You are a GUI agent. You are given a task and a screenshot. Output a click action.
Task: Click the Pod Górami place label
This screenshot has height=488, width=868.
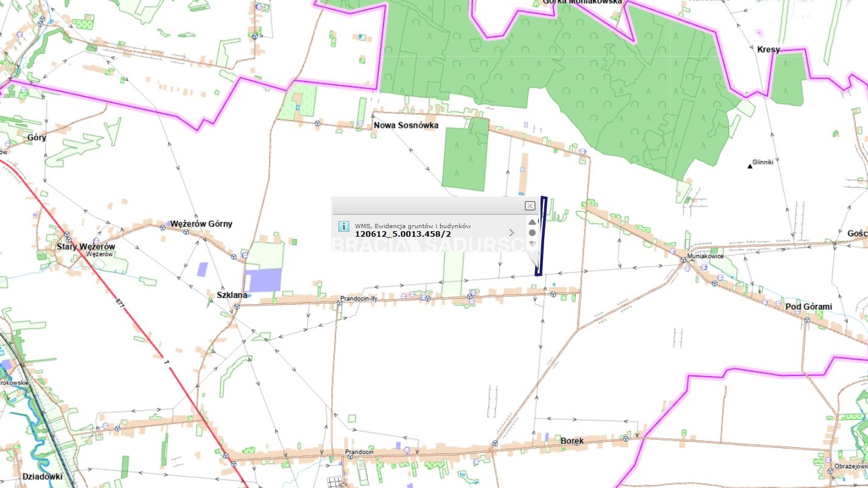[x=808, y=307]
